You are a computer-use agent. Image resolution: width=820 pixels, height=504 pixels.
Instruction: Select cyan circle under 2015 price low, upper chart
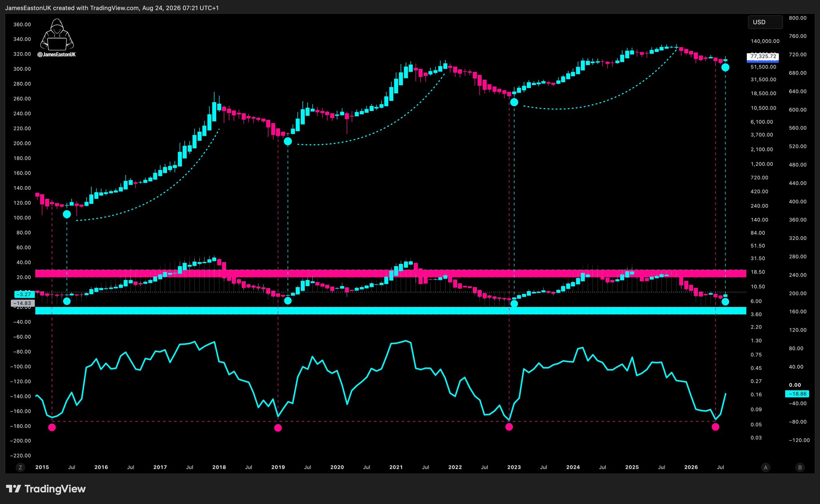pos(67,214)
